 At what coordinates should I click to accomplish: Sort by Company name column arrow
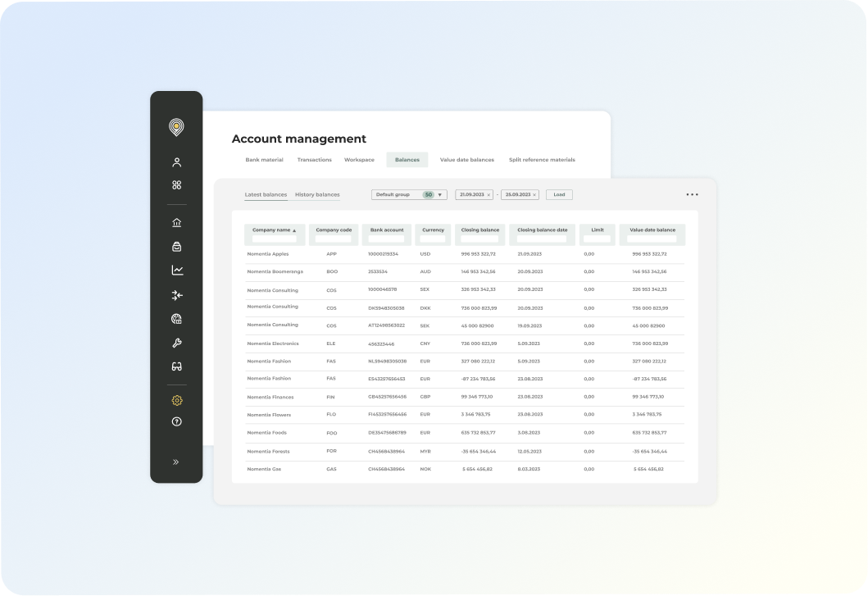click(294, 230)
